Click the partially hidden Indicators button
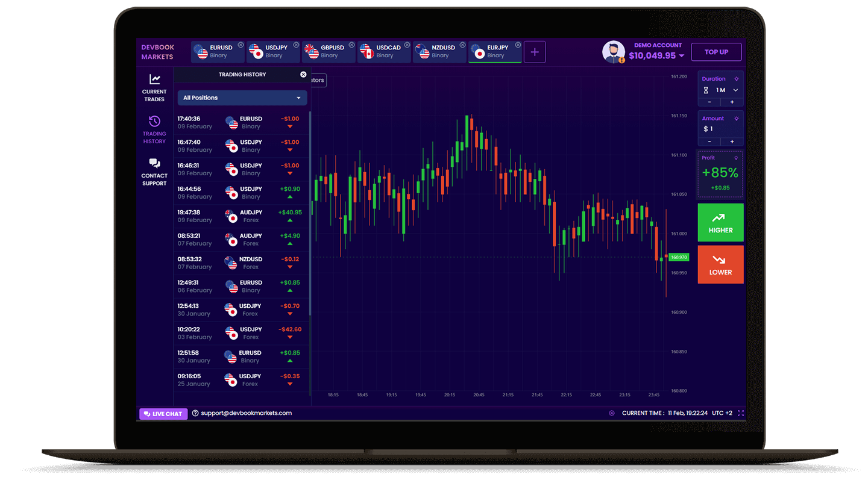Viewport: 868px width, 495px height. pyautogui.click(x=318, y=80)
